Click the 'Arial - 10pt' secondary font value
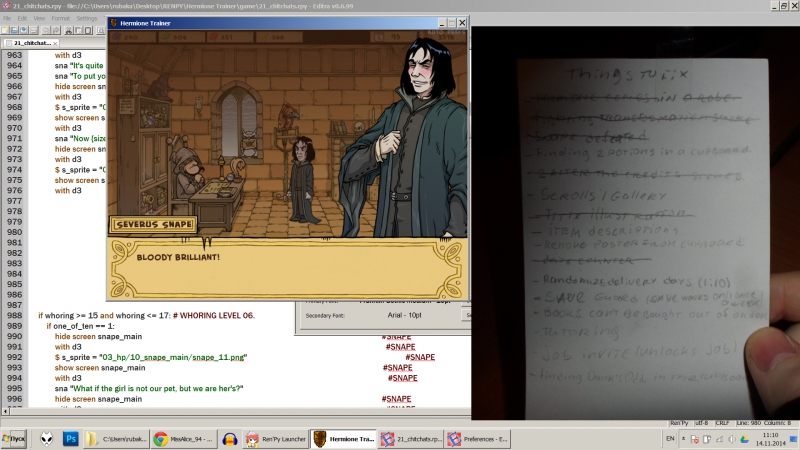This screenshot has width=800, height=450. [405, 315]
